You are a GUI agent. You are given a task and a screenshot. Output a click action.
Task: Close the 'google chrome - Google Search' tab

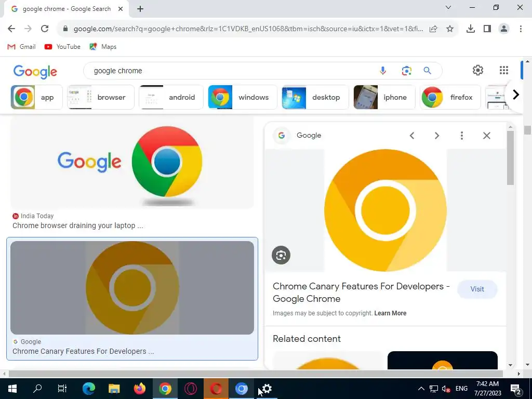coord(121,9)
